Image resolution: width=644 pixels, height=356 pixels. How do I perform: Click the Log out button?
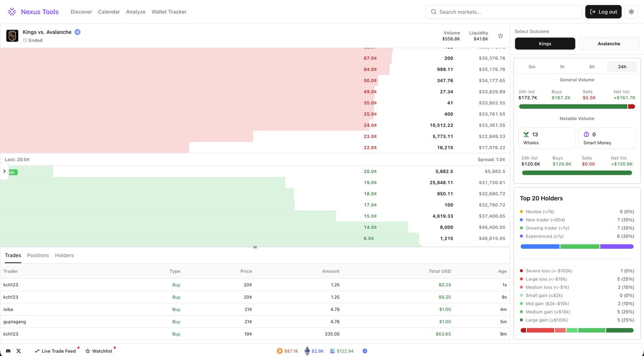(603, 12)
